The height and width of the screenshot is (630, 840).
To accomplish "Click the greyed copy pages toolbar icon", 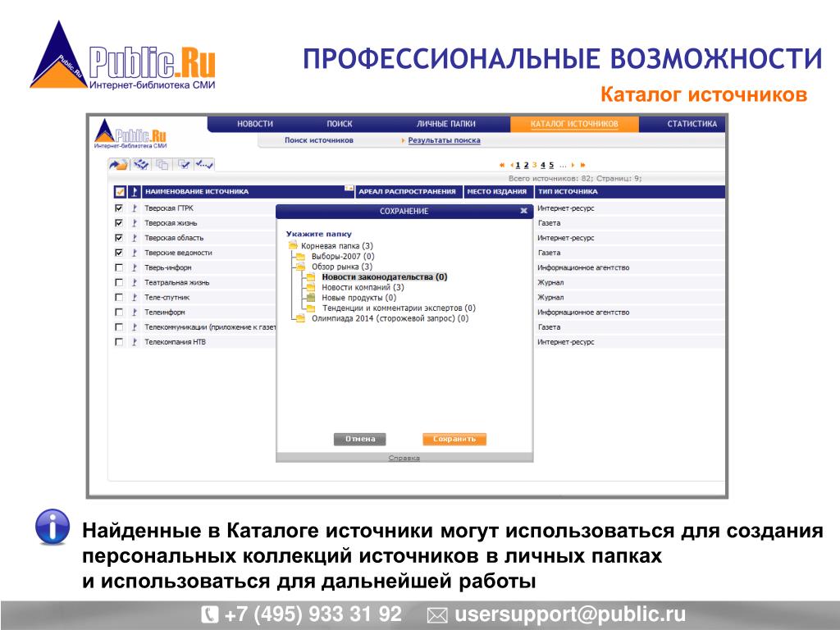I will [162, 164].
